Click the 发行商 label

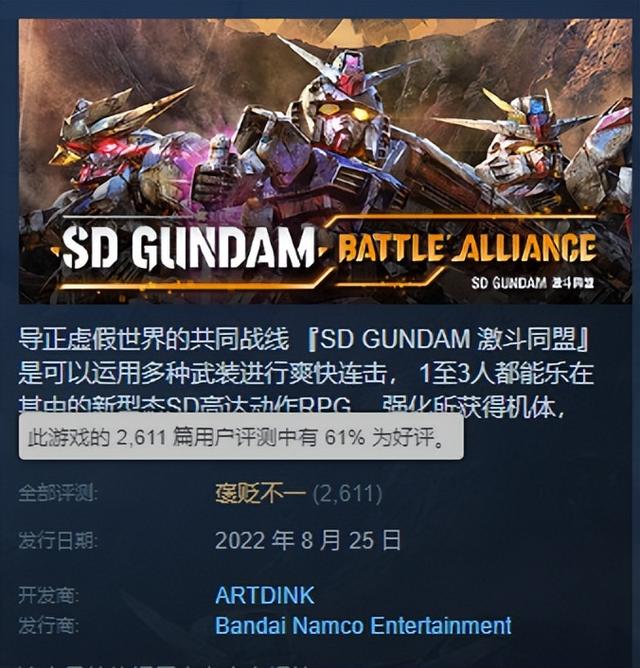pyautogui.click(x=49, y=625)
